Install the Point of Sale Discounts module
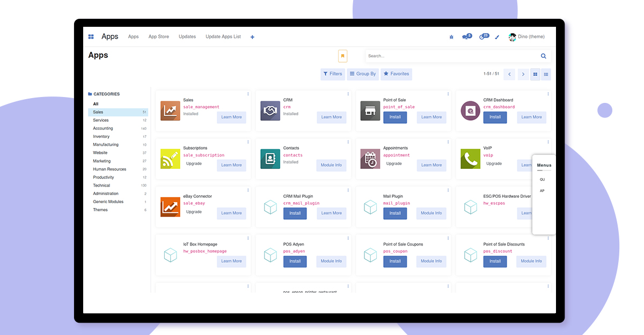 [x=495, y=261]
